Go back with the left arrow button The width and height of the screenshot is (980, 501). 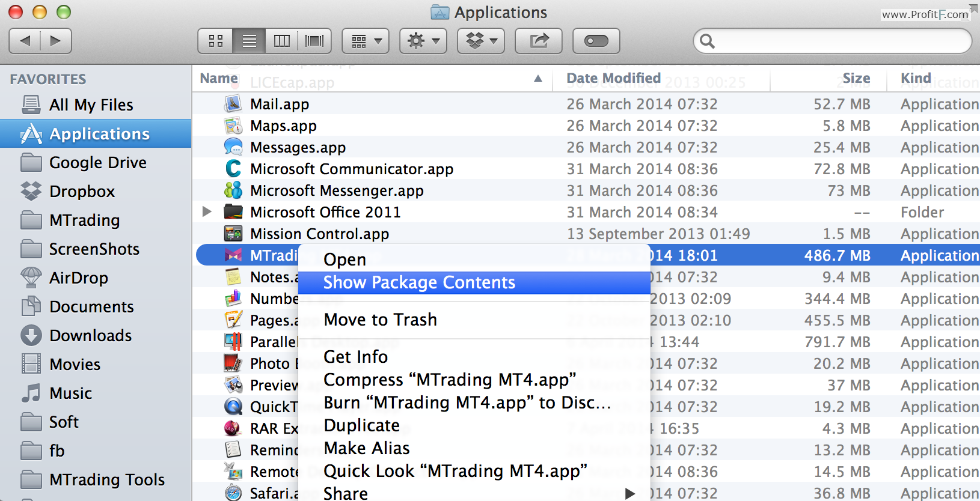(25, 41)
